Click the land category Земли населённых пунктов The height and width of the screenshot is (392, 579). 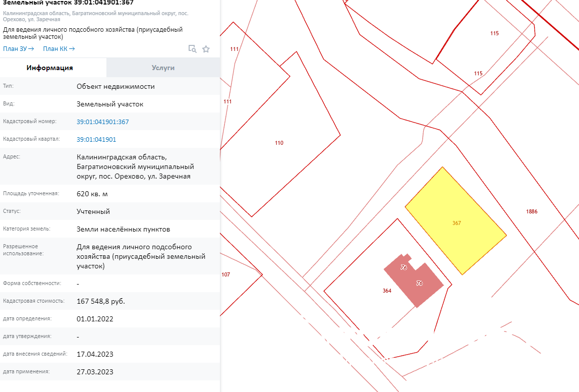(x=124, y=229)
